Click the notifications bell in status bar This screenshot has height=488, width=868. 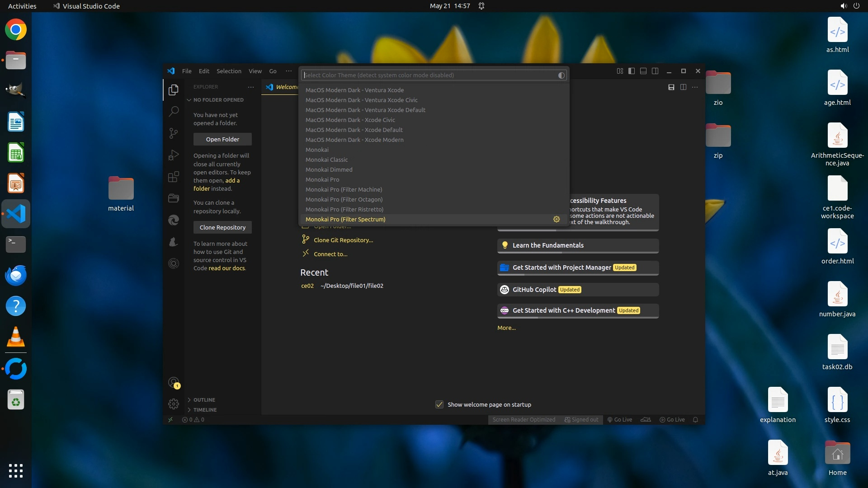point(695,420)
